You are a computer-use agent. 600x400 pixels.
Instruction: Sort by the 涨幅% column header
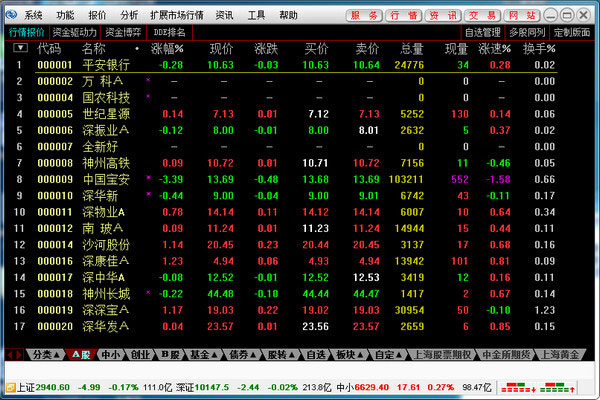(x=167, y=49)
